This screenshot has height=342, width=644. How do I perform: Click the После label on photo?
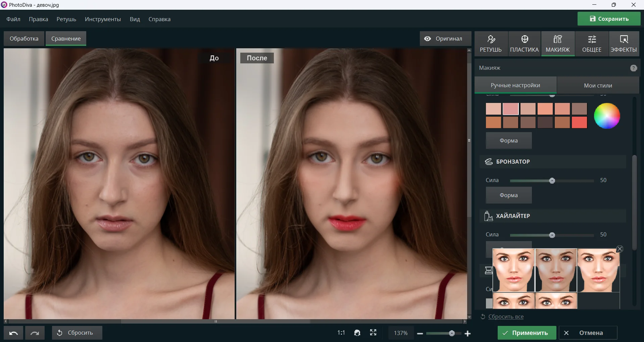coord(257,58)
